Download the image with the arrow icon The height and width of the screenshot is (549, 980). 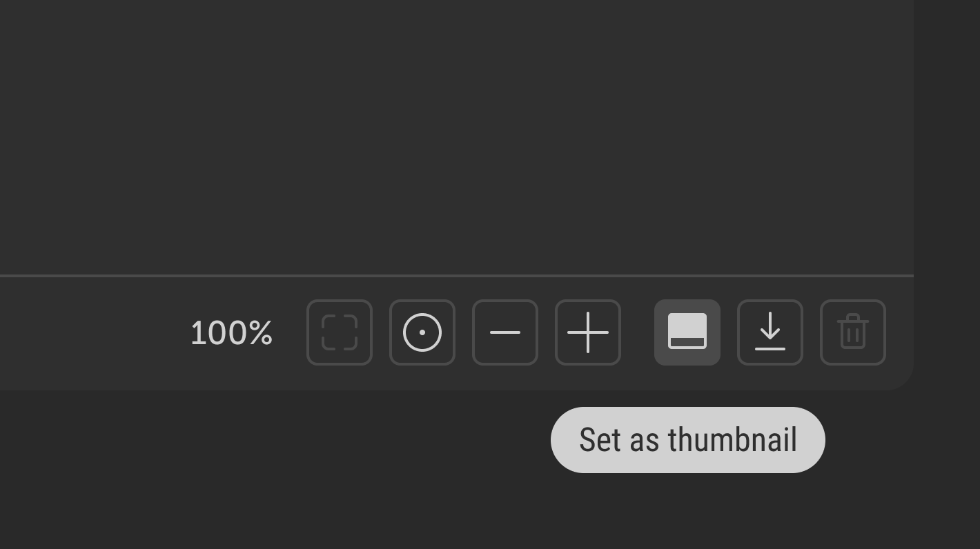tap(770, 332)
